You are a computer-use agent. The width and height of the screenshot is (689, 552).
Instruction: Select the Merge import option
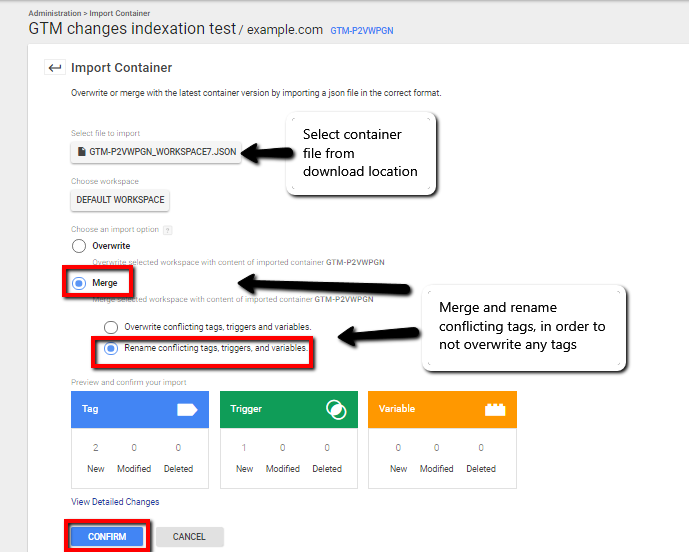click(x=79, y=283)
